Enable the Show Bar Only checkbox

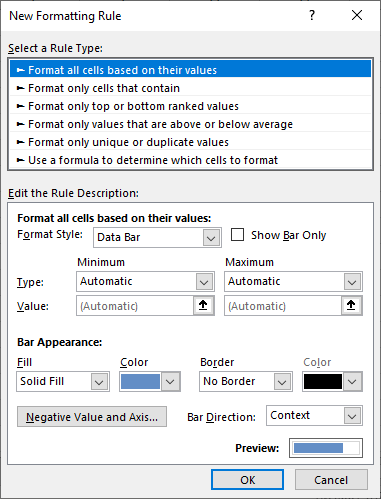237,234
